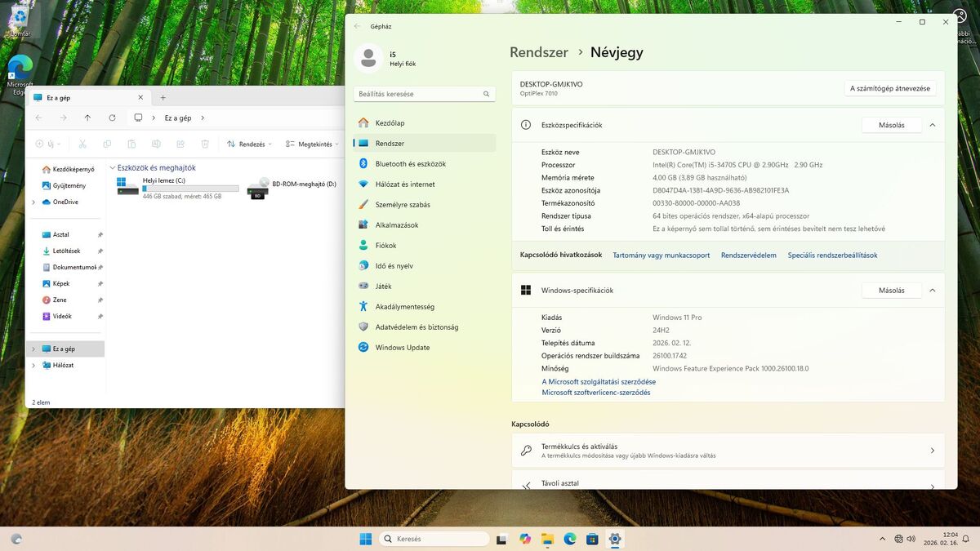The image size is (980, 551).
Task: Click the Share icon in File Explorer toolbar
Action: click(x=180, y=144)
